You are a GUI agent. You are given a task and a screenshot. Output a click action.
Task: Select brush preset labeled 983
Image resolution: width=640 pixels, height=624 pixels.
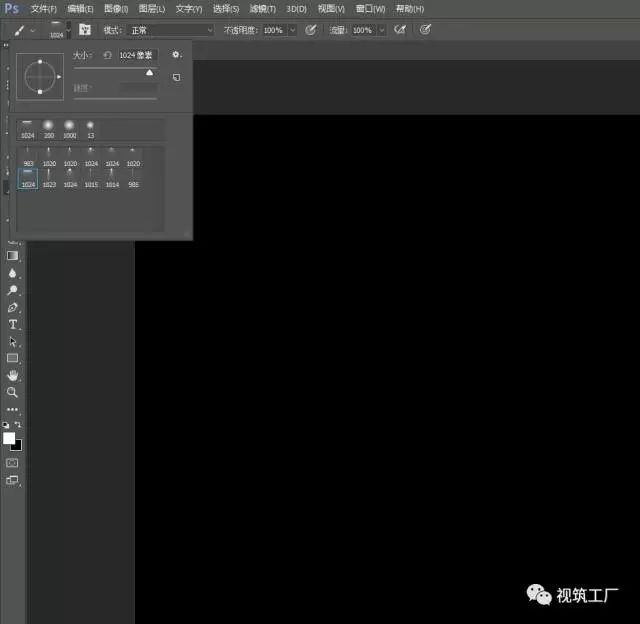tap(28, 157)
